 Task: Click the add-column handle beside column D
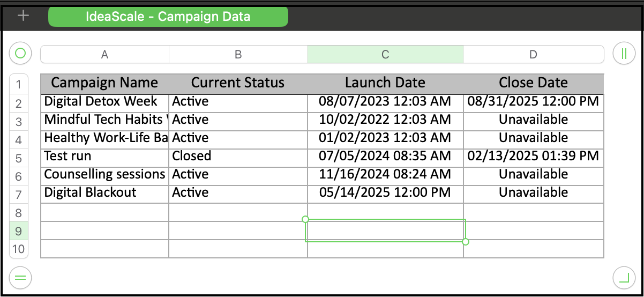(x=624, y=54)
